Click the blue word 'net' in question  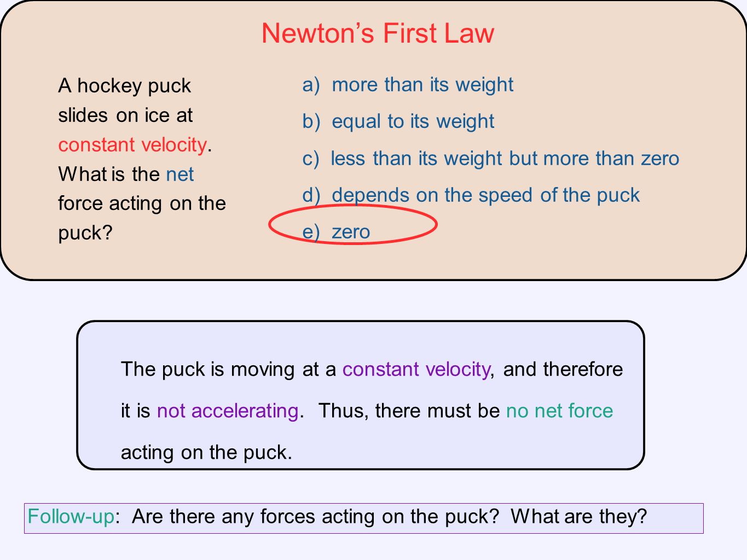tap(180, 174)
